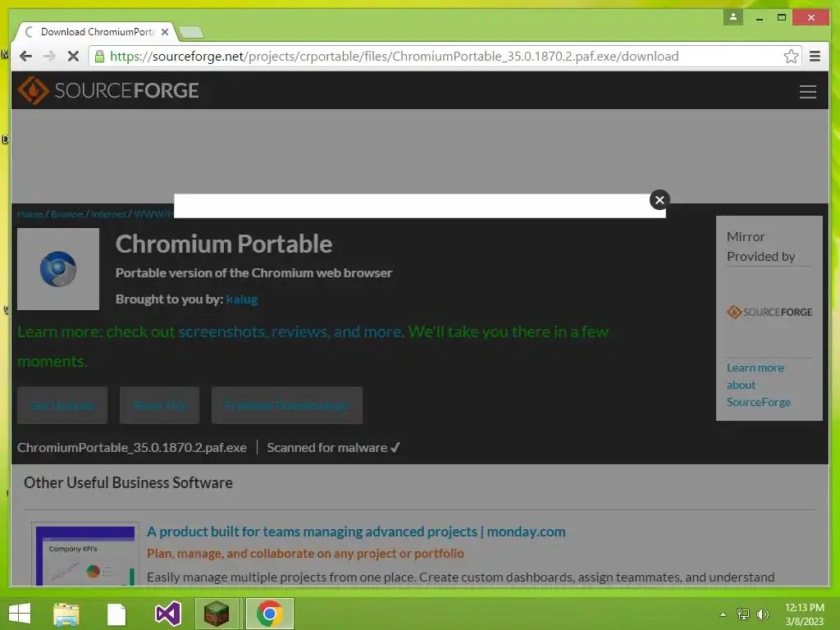The width and height of the screenshot is (840, 630).
Task: Click the browser forward arrow
Action: click(49, 57)
